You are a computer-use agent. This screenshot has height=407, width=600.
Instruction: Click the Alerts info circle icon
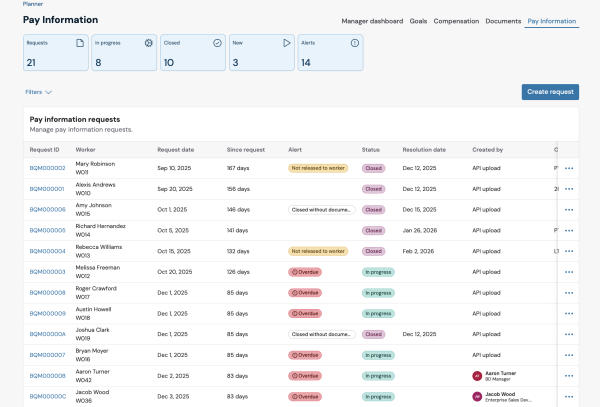point(354,43)
